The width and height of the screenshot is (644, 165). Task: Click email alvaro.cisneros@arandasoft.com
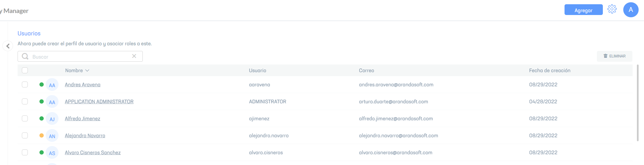(396, 153)
